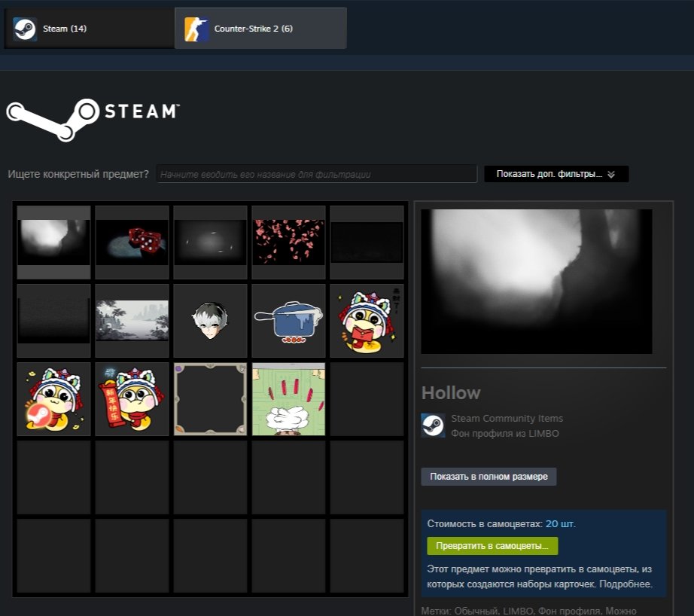Select the lion dancer holding red envelope sticker
This screenshot has height=616, width=694.
367,321
